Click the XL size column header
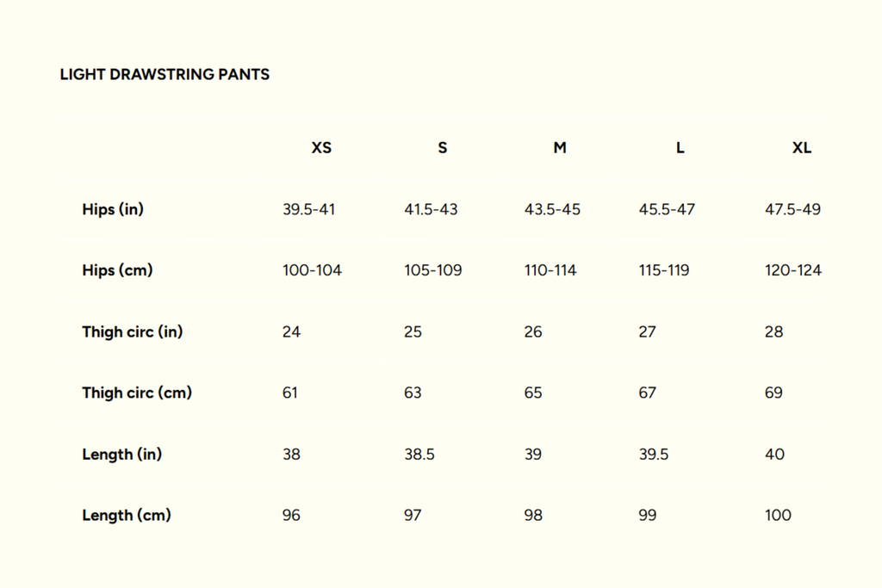 [x=802, y=148]
